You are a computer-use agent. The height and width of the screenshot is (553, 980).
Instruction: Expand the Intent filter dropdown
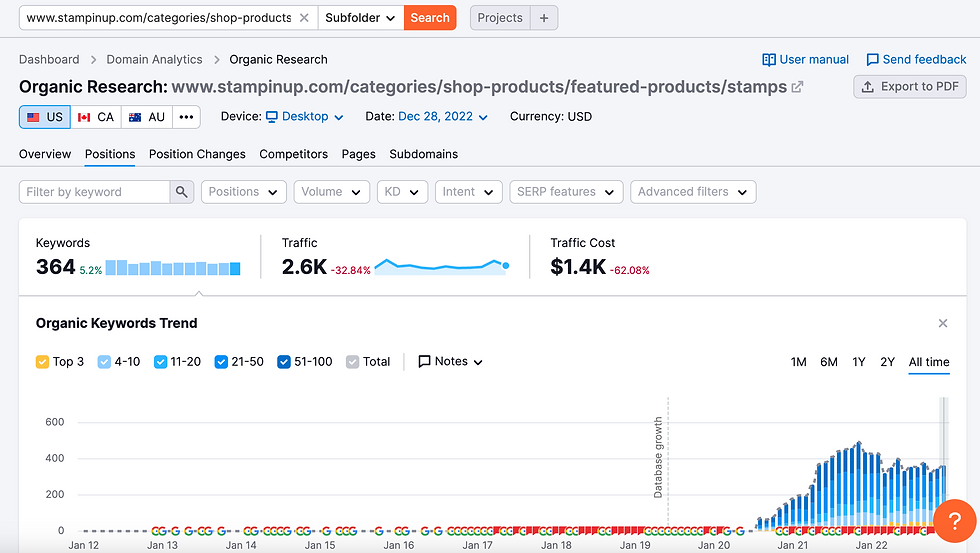(x=469, y=192)
